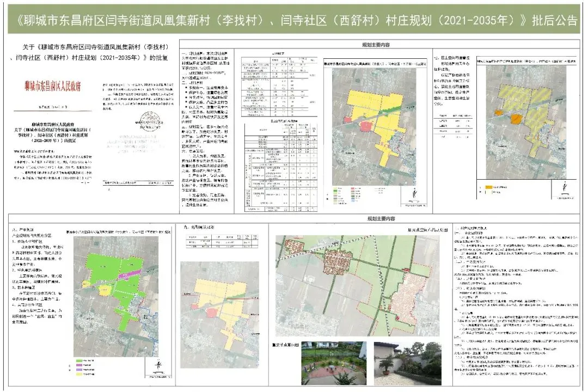Click the green banner title at top
Screen dimensions: 588x392
[294, 21]
